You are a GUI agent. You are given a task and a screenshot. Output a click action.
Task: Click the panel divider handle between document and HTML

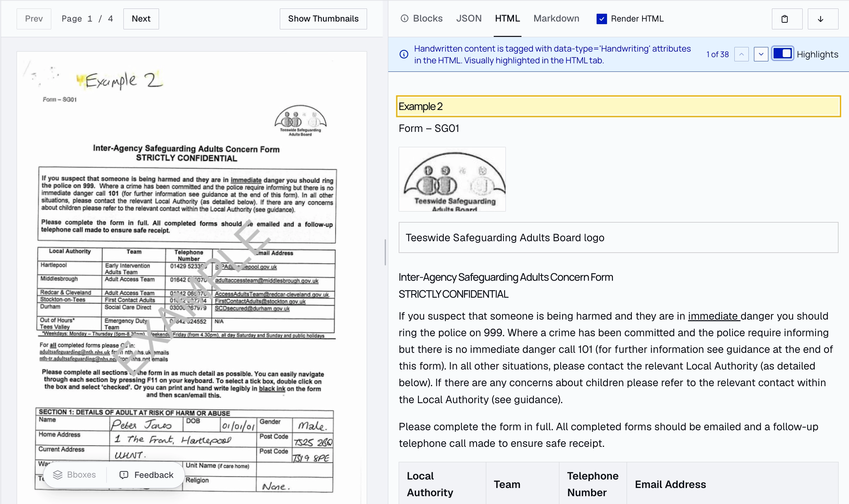coord(385,252)
